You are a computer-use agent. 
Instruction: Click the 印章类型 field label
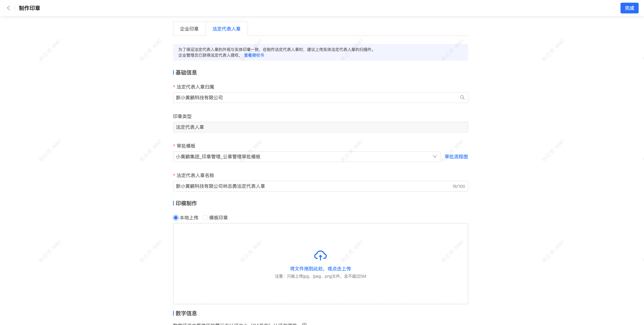(x=182, y=116)
